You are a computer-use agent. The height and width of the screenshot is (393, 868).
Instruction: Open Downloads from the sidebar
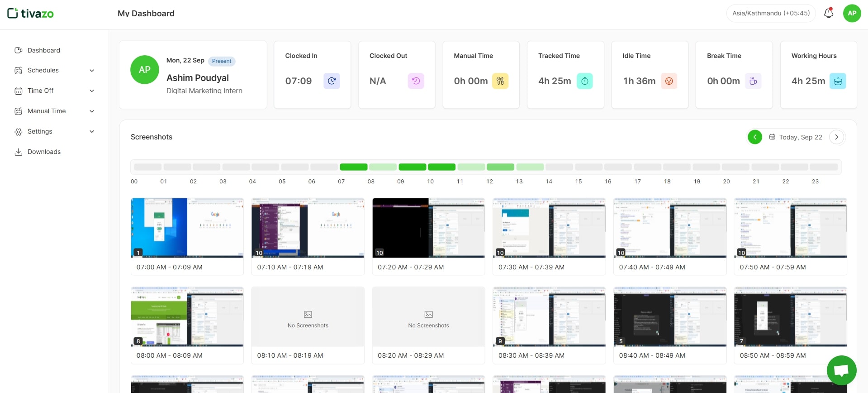[44, 152]
